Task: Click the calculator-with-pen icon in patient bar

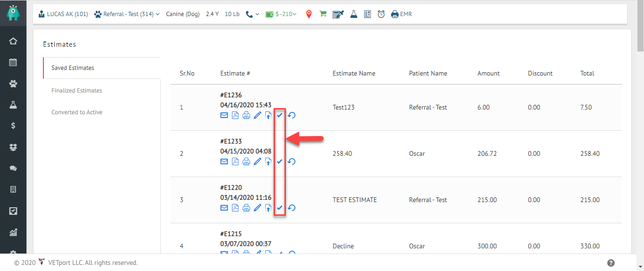Action: [x=338, y=14]
